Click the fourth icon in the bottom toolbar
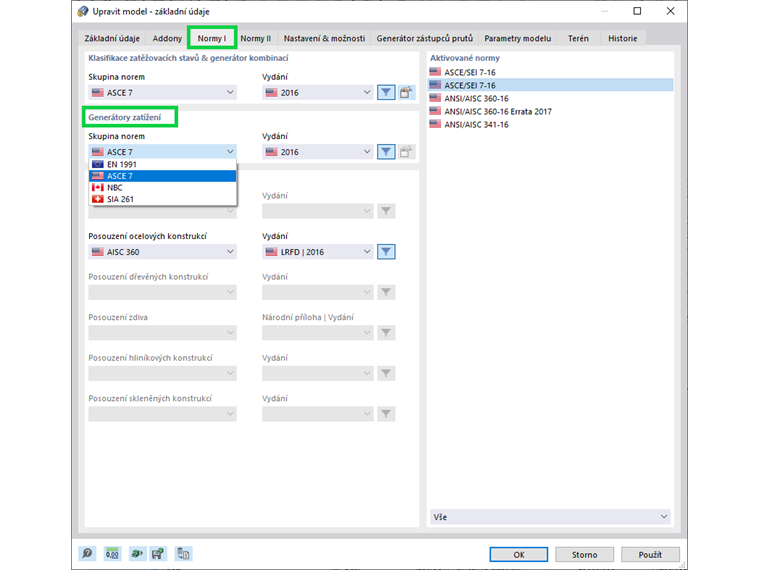 158,554
